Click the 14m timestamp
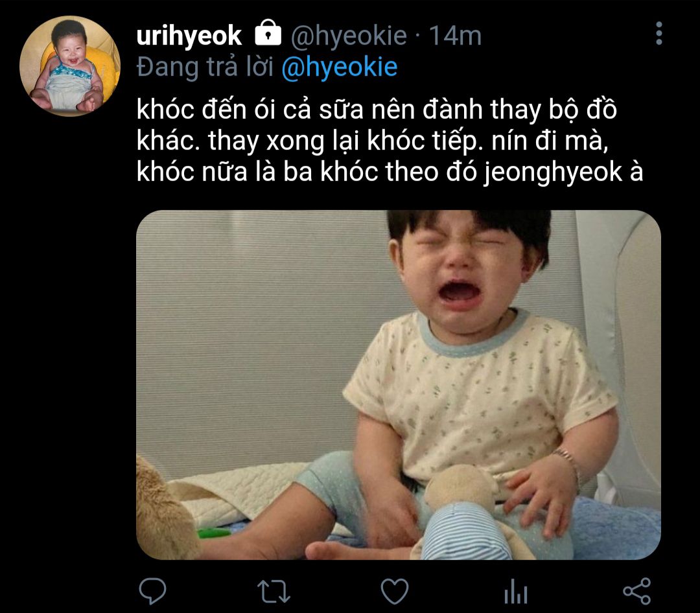 (456, 36)
